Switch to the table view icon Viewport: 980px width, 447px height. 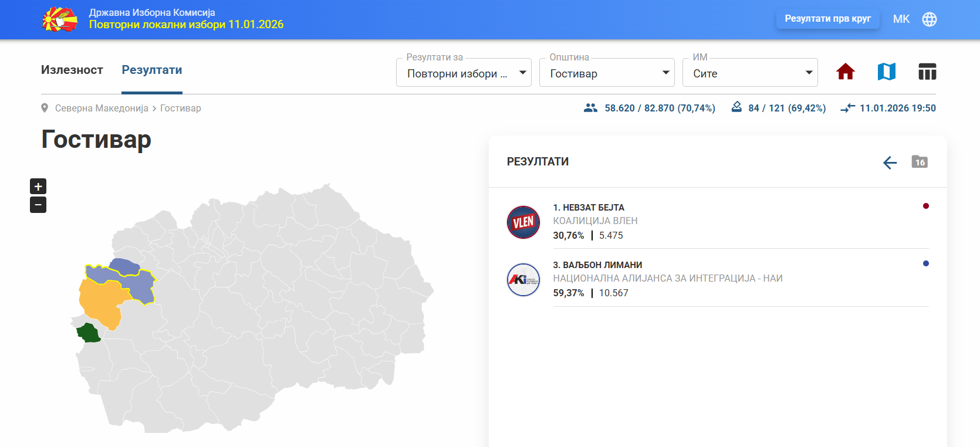(927, 72)
